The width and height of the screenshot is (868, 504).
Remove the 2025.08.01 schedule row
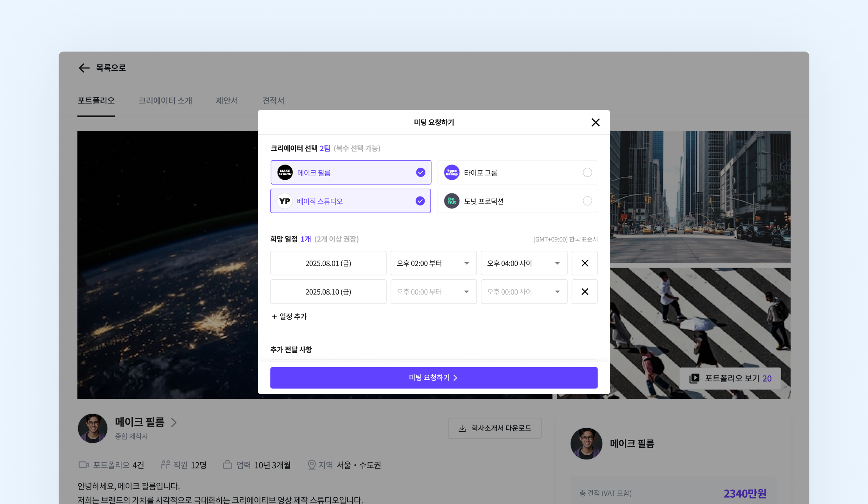tap(585, 263)
